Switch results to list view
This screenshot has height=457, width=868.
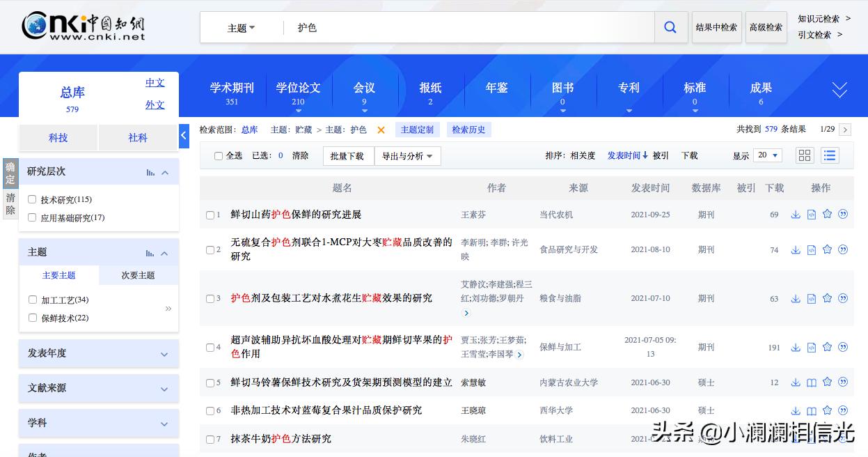click(x=829, y=155)
